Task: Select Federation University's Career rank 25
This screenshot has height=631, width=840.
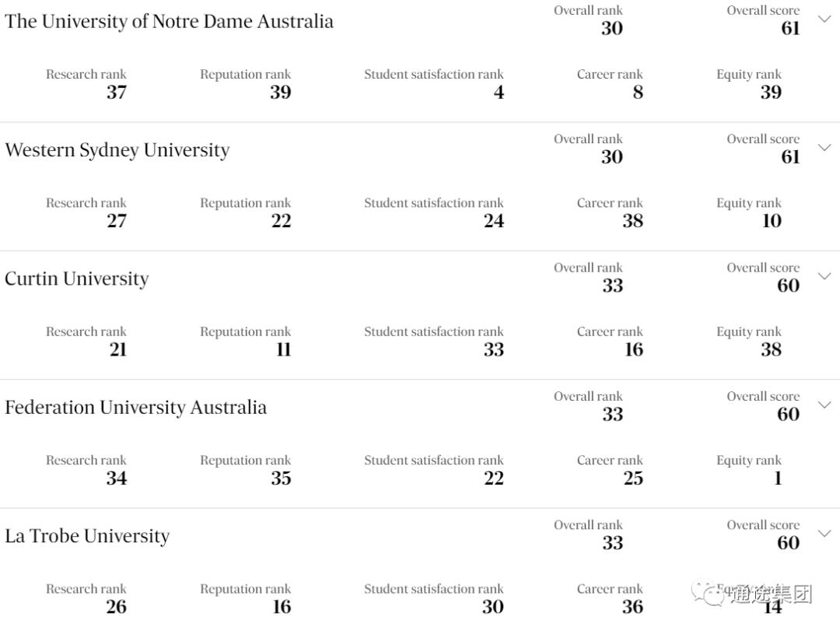Action: [633, 479]
